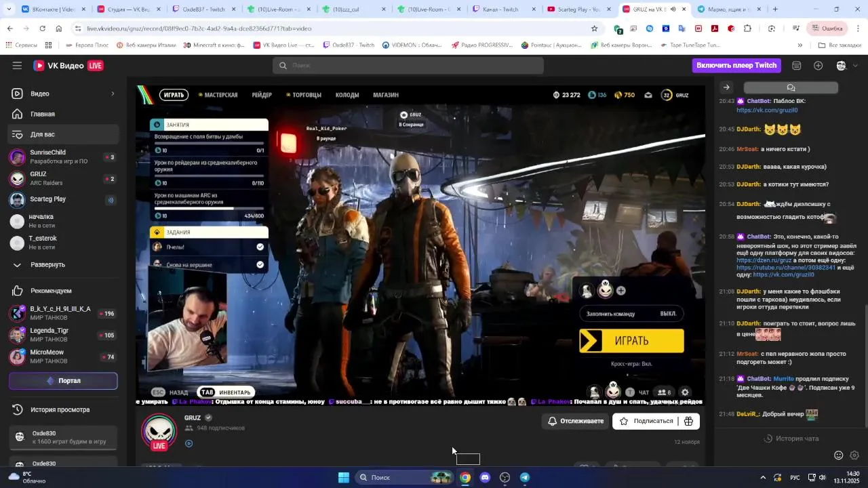This screenshot has width=868, height=488.
Task: Open Discord from taskbar
Action: click(x=485, y=477)
